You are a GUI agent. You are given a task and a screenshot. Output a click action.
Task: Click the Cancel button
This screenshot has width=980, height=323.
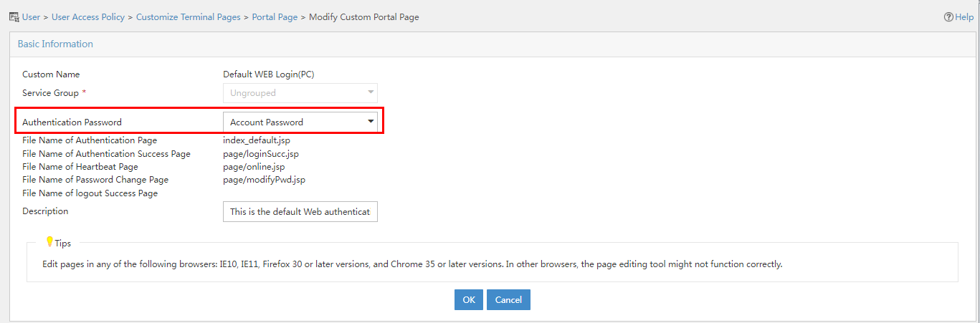pos(508,300)
